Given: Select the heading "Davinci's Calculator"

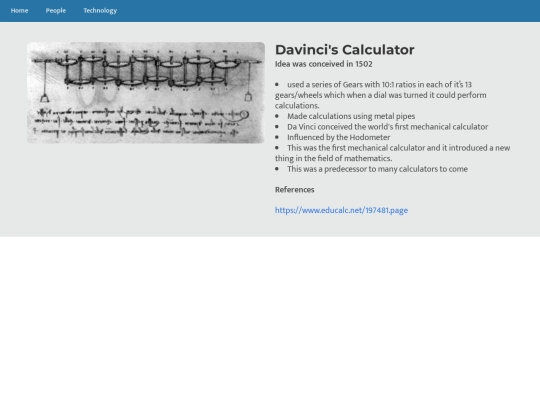Looking at the screenshot, I should click(344, 50).
